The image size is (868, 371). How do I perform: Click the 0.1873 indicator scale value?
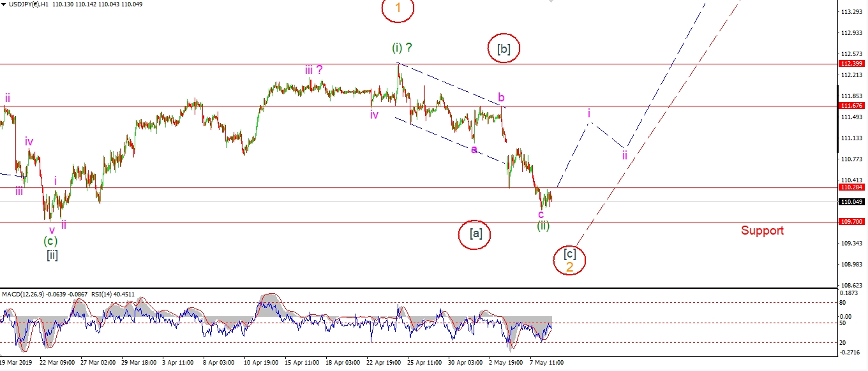coord(849,293)
